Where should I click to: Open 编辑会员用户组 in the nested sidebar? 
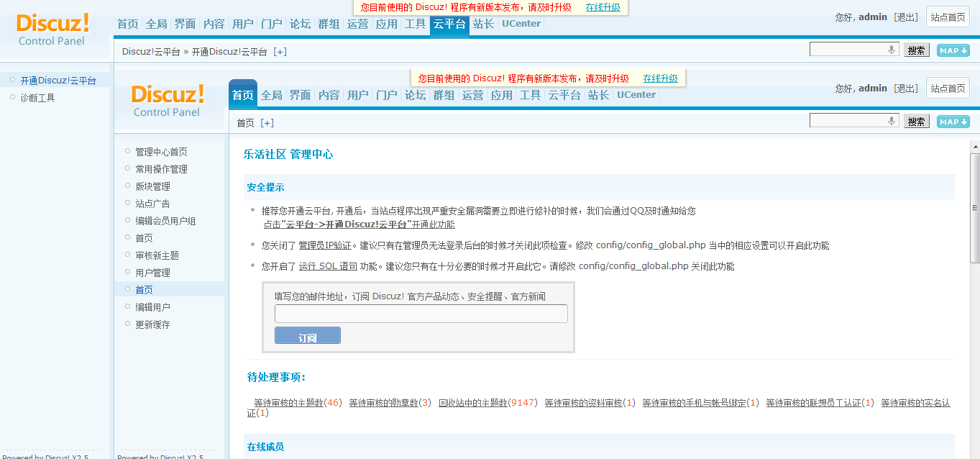[165, 221]
